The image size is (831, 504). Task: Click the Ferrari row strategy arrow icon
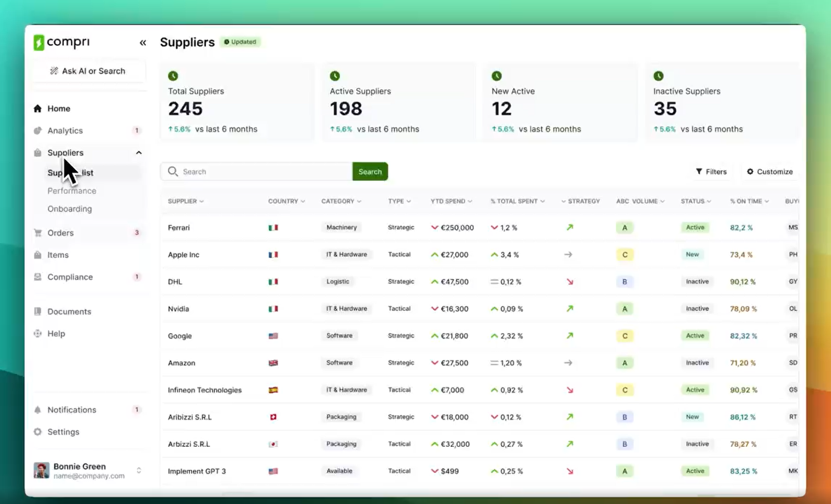tap(570, 227)
